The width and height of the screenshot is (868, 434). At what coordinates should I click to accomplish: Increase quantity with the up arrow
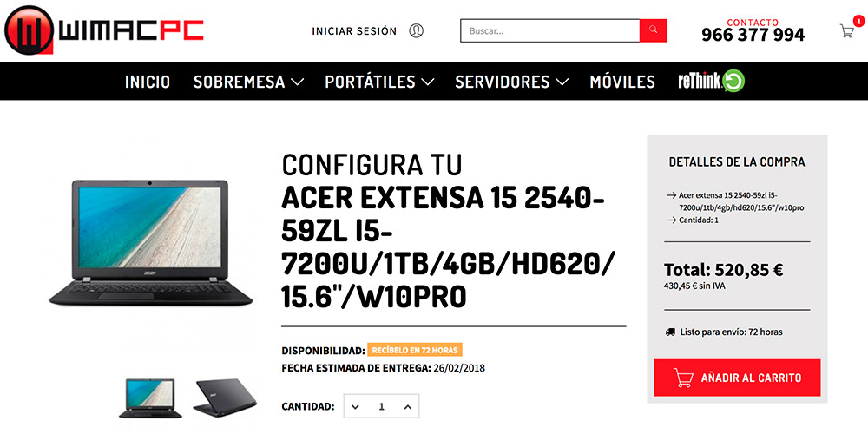point(408,407)
